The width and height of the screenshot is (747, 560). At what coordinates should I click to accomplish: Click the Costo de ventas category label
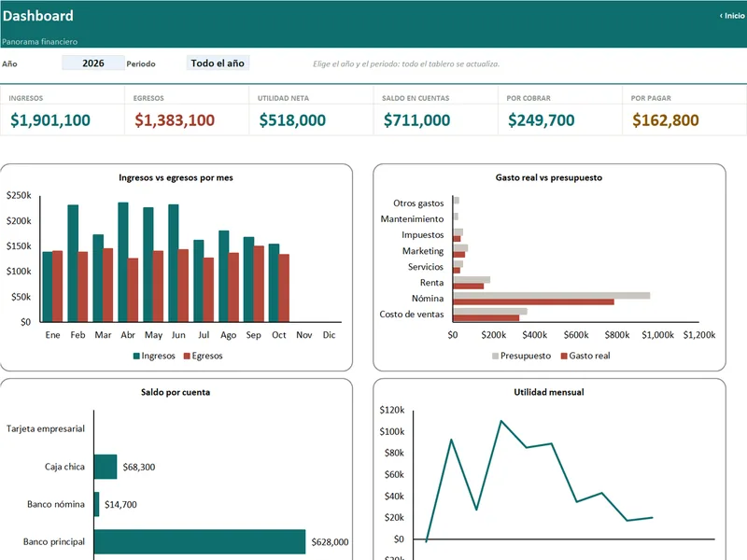[412, 315]
